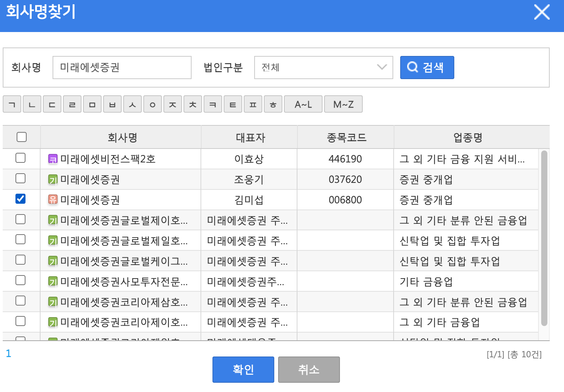The width and height of the screenshot is (564, 392).
Task: Click representative name 김미섭
Action: click(x=249, y=200)
